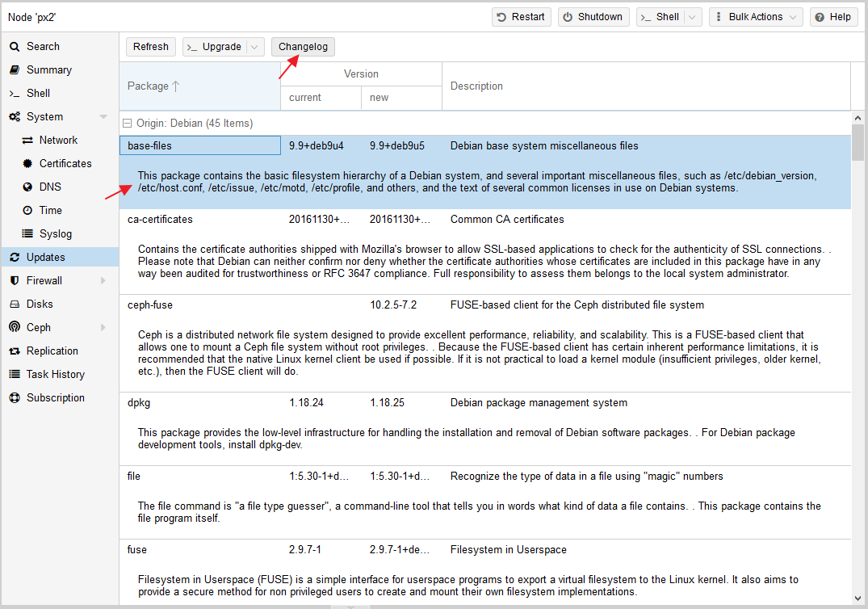Open the Network settings icon

[27, 141]
